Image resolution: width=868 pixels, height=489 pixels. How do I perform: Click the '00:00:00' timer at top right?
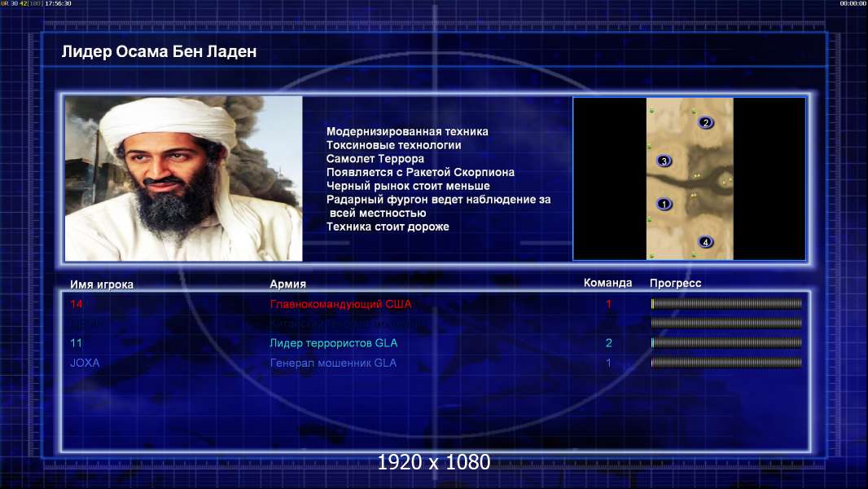853,3
